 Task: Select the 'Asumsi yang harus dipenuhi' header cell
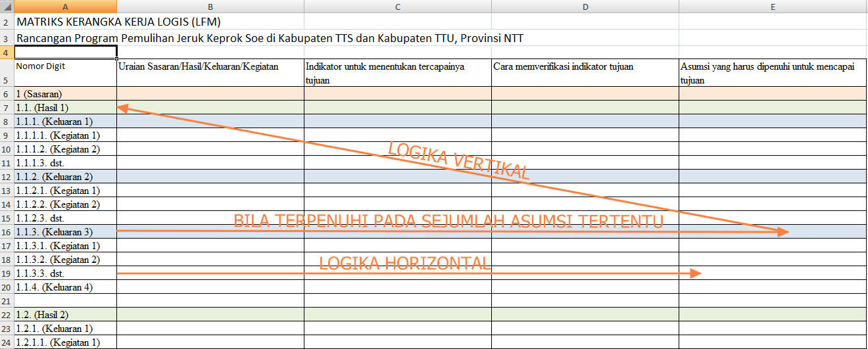773,73
